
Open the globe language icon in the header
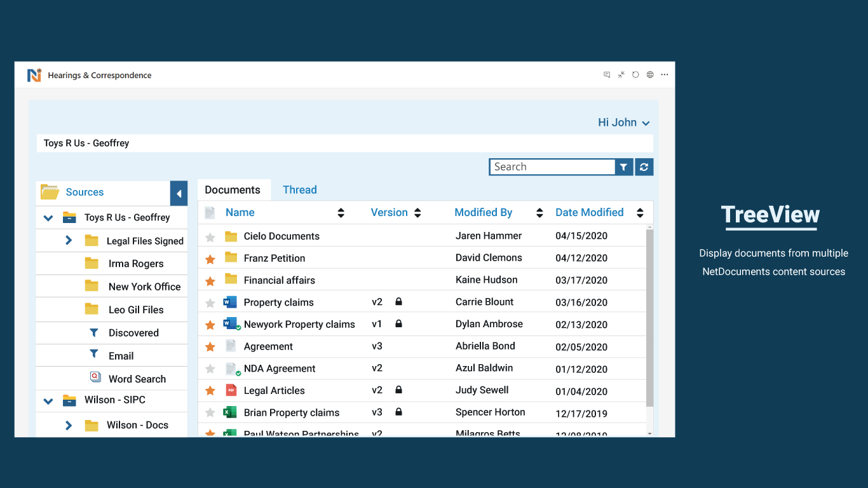(x=650, y=74)
